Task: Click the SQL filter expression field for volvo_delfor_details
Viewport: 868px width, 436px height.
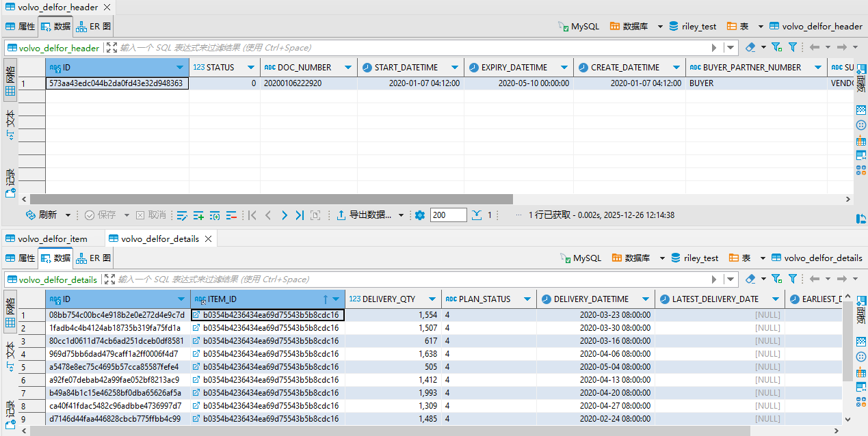Action: pyautogui.click(x=410, y=279)
